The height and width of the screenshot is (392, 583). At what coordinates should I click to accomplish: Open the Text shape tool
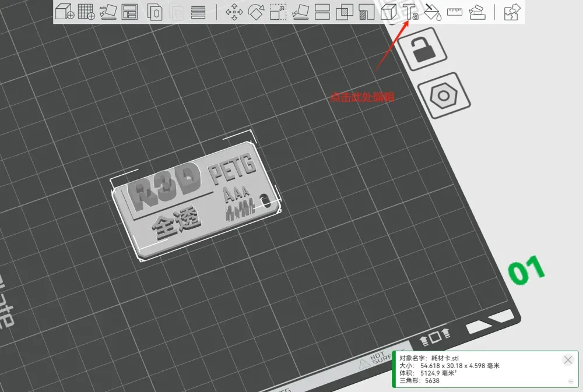point(410,12)
